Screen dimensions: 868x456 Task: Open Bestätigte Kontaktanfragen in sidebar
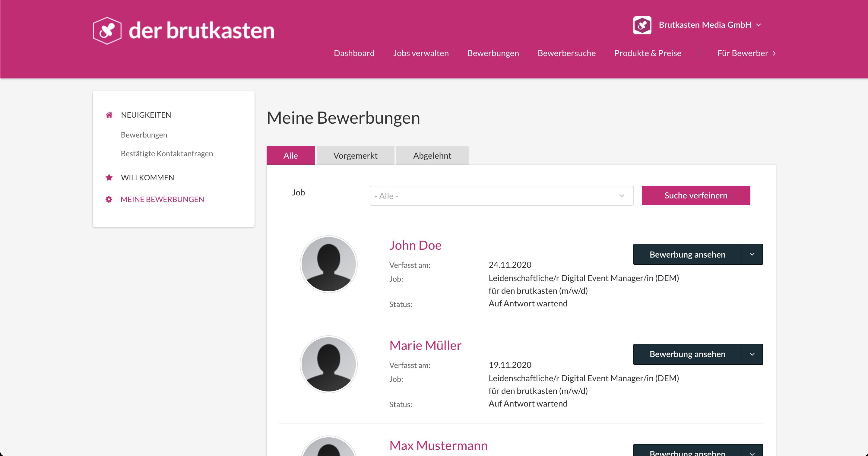[x=167, y=153]
